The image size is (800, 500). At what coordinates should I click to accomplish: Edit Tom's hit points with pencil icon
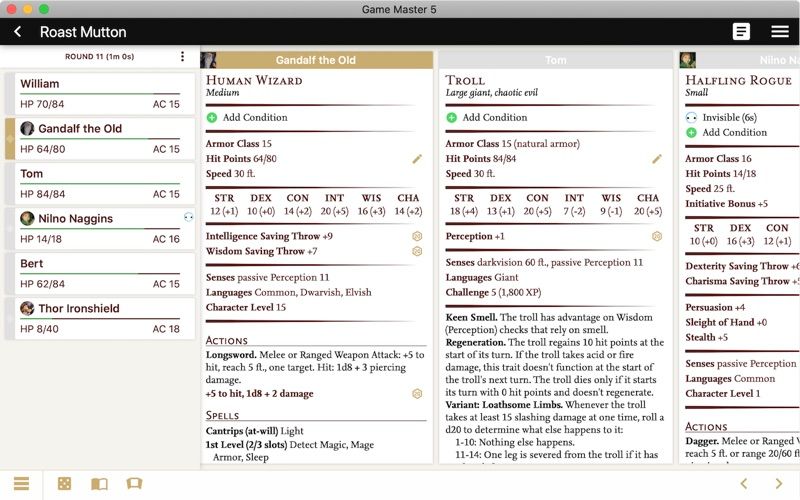pos(657,159)
